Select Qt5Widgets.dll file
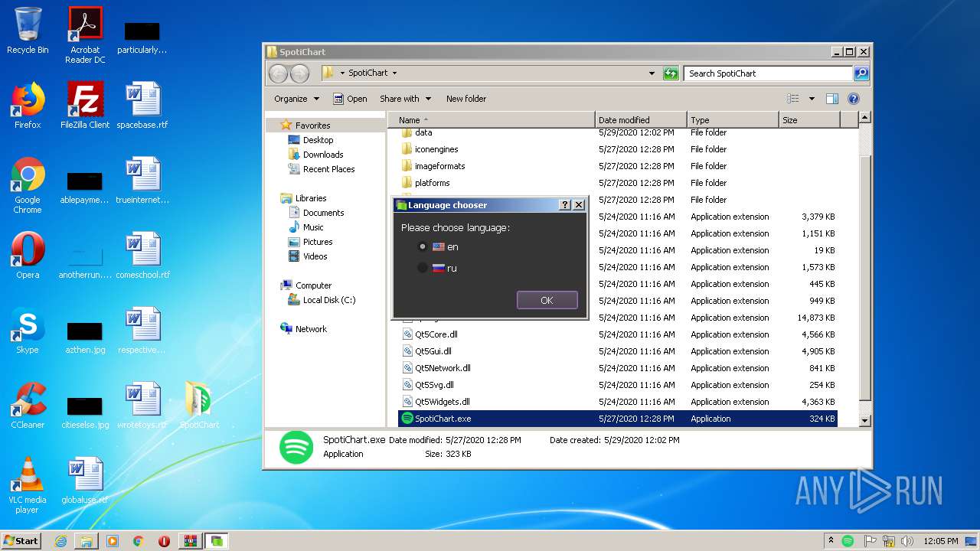Screen dimensions: 980x551 point(443,402)
